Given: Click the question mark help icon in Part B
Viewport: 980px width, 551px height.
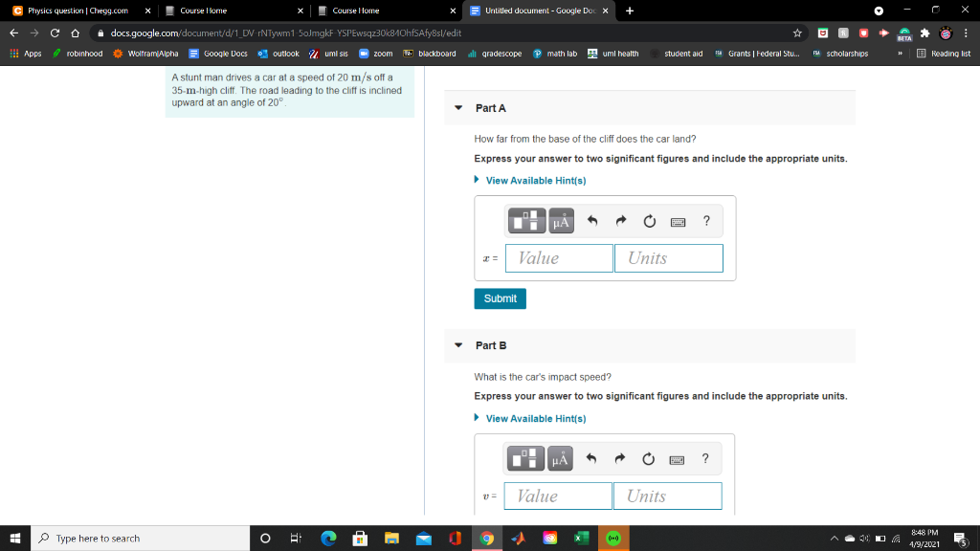Looking at the screenshot, I should tap(706, 458).
